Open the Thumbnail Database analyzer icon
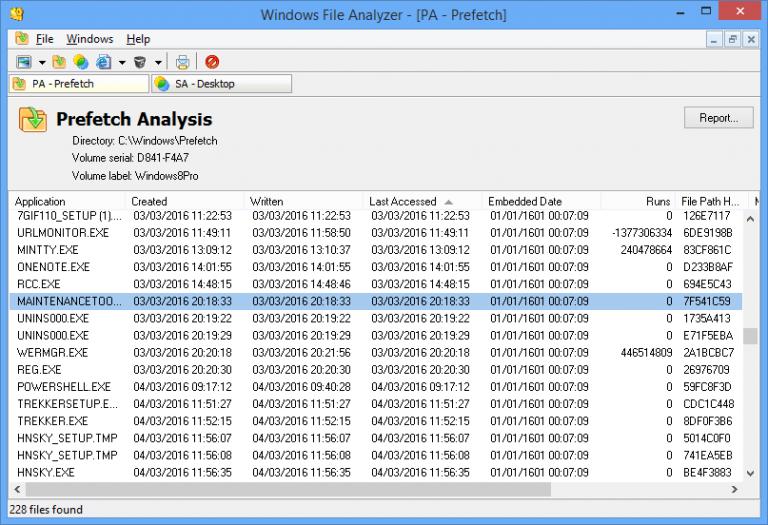Viewport: 768px width, 525px height. tap(23, 62)
